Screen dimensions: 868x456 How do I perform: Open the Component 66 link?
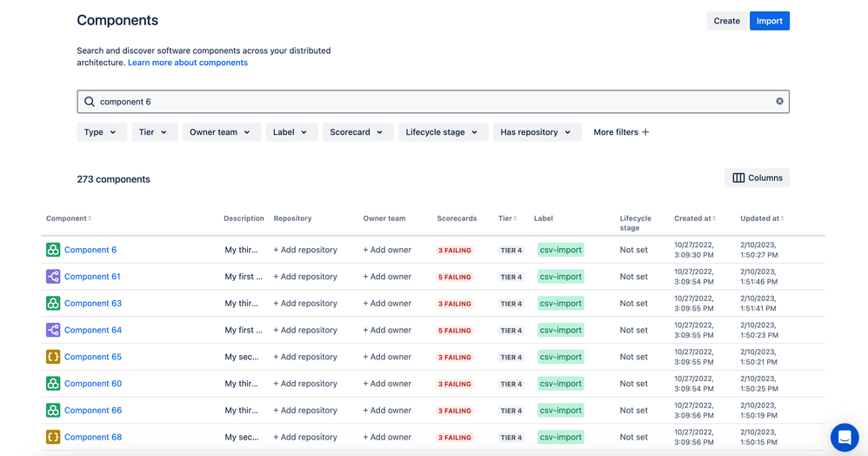[x=93, y=410]
